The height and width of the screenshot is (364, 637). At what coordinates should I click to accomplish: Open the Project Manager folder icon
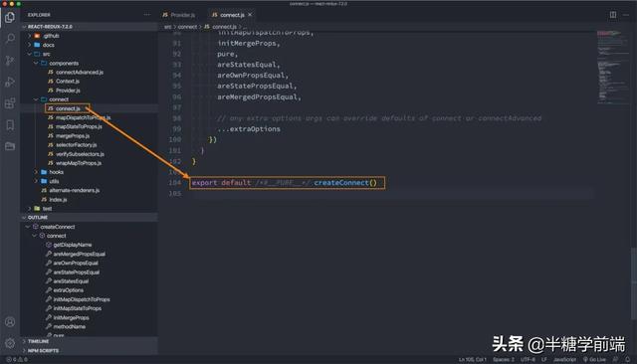click(10, 146)
